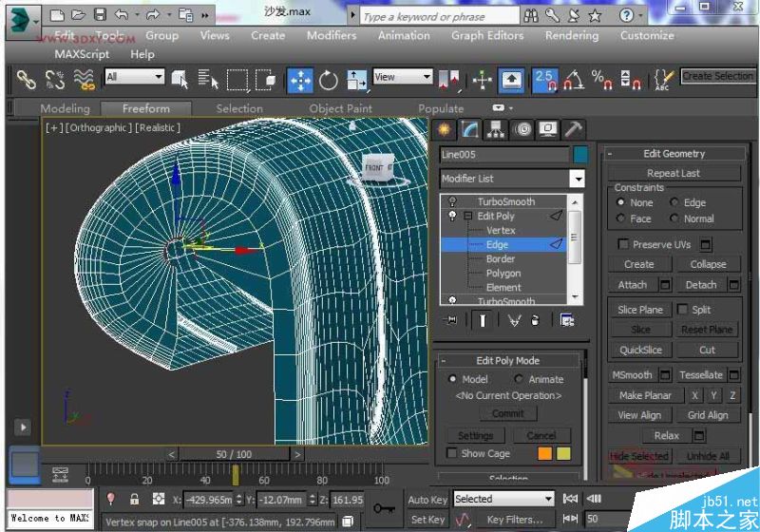Toggle the Window/Crossing selection mode
Viewport: 760px width, 532px height.
click(266, 80)
